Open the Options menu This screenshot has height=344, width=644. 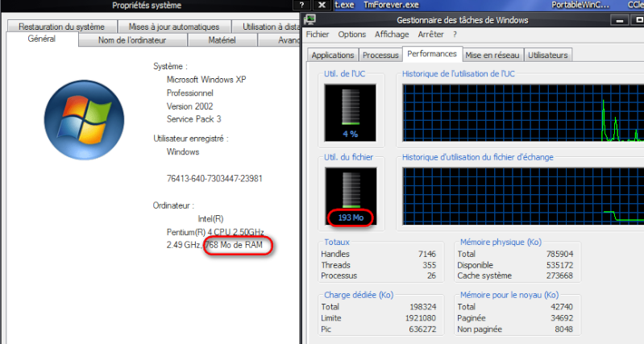point(352,35)
